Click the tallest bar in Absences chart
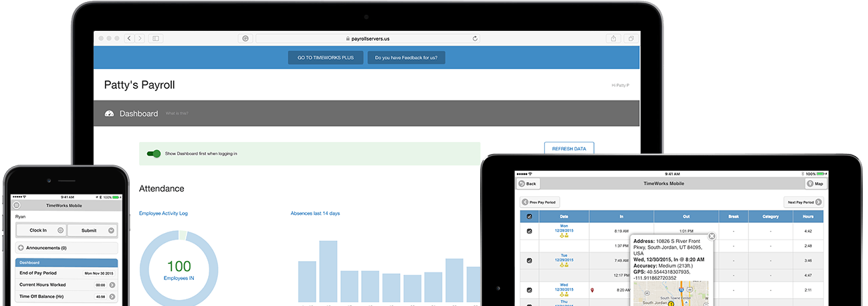Screen dimensions: 868x306 (x=328, y=271)
